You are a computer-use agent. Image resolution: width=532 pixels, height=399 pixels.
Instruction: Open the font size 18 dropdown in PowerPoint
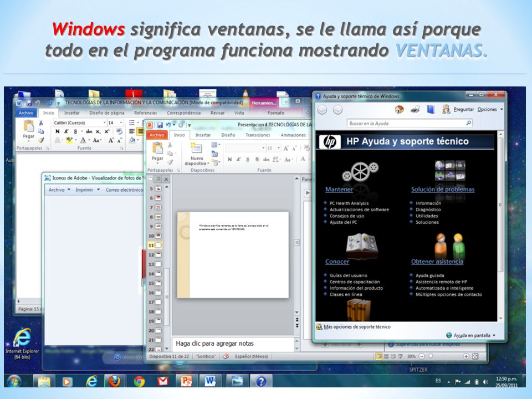tap(279, 148)
